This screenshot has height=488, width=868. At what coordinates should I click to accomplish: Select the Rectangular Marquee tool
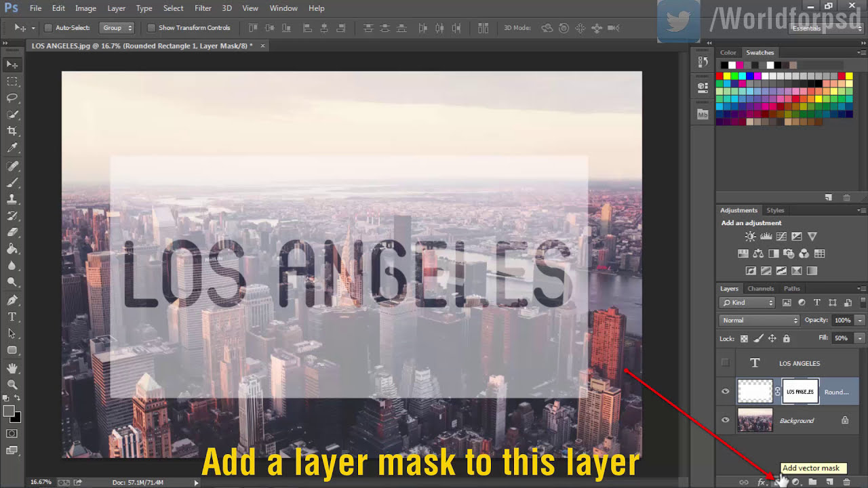tap(12, 81)
